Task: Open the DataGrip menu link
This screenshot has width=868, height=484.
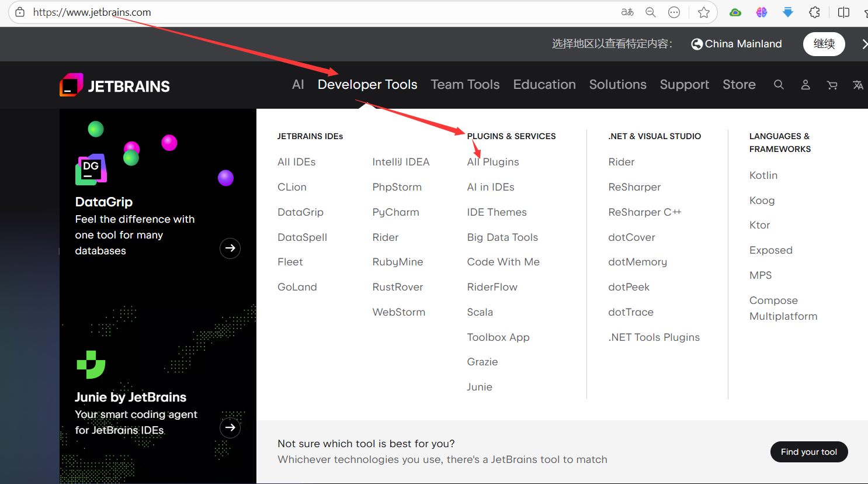Action: 300,212
